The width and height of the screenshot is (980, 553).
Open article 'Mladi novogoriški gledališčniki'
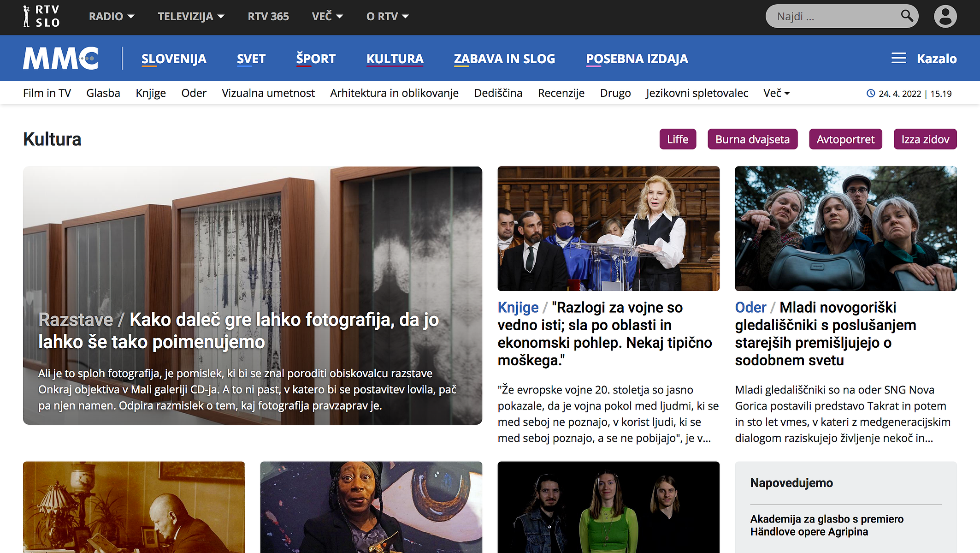click(825, 333)
